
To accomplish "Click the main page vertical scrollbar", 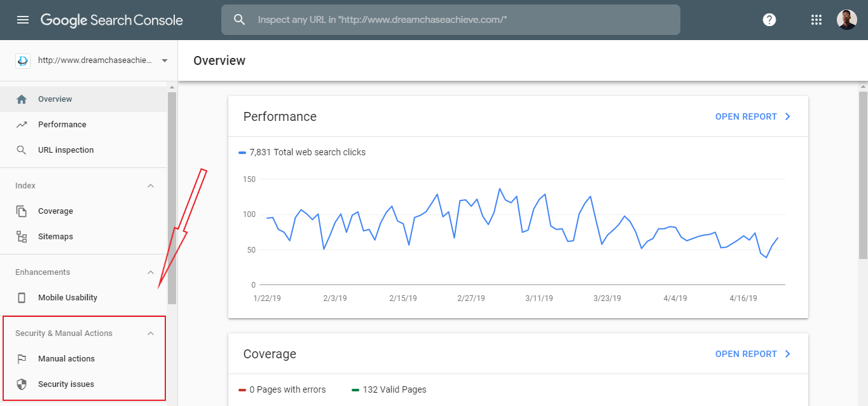I will tap(863, 175).
